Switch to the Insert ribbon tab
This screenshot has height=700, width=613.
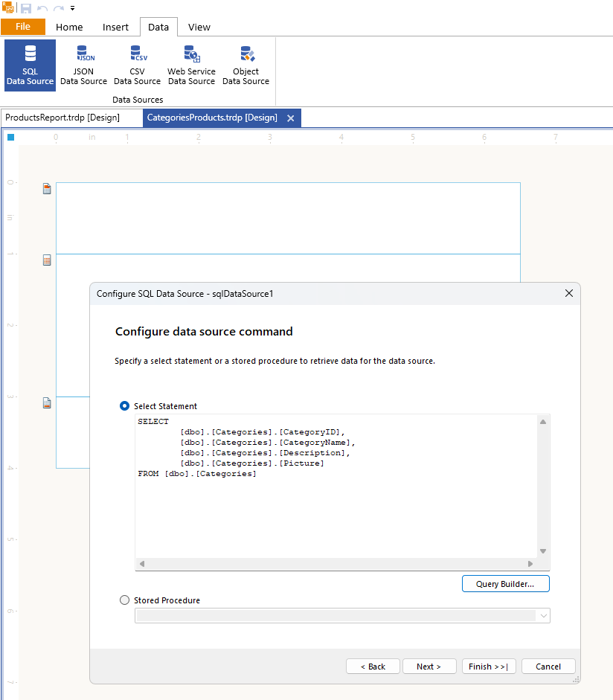point(115,28)
